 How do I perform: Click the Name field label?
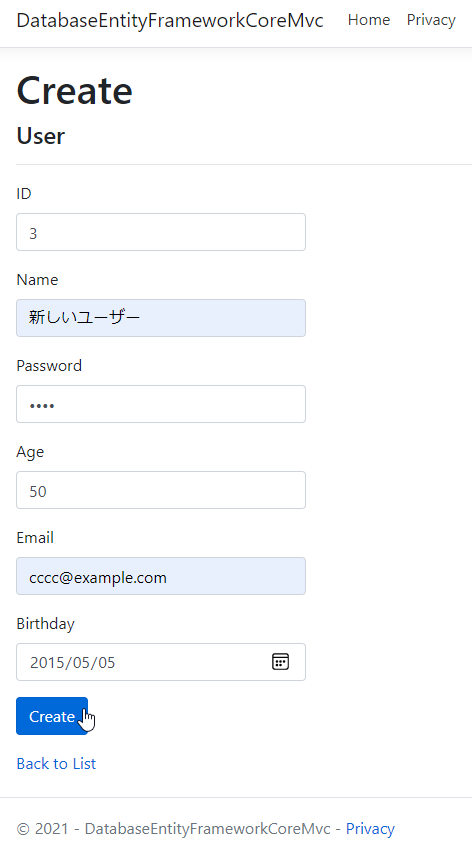click(37, 280)
